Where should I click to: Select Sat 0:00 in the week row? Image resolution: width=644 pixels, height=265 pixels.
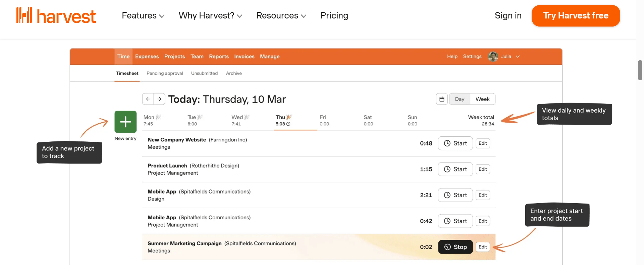coord(368,120)
